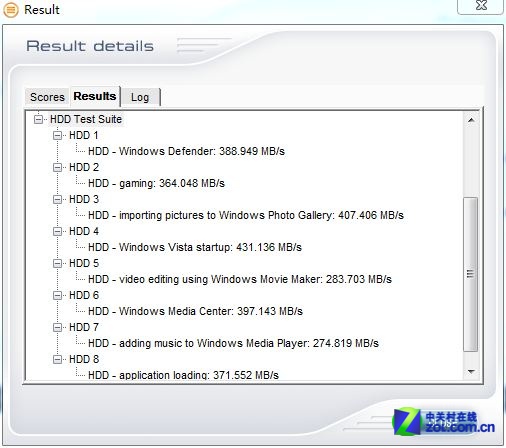Image resolution: width=506 pixels, height=448 pixels.
Task: Collapse the HDD 6 tree node
Action: (58, 295)
